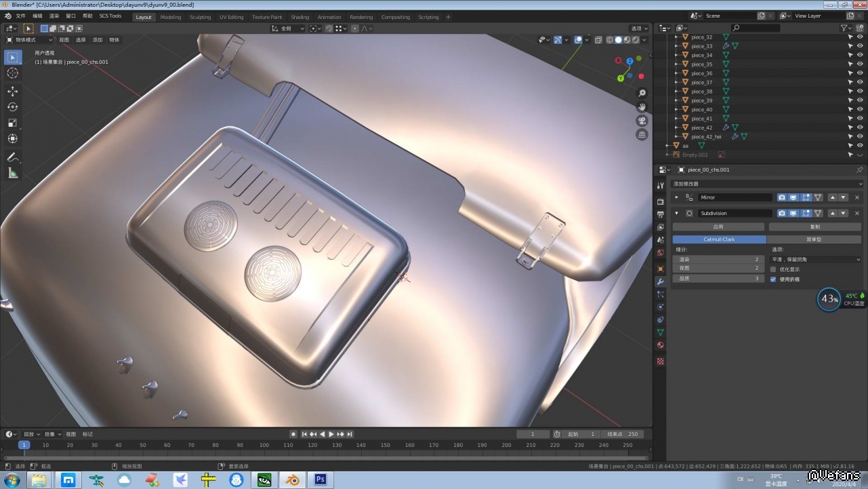Select the Move tool in the viewport toolbar
The width and height of the screenshot is (868, 489).
[12, 92]
